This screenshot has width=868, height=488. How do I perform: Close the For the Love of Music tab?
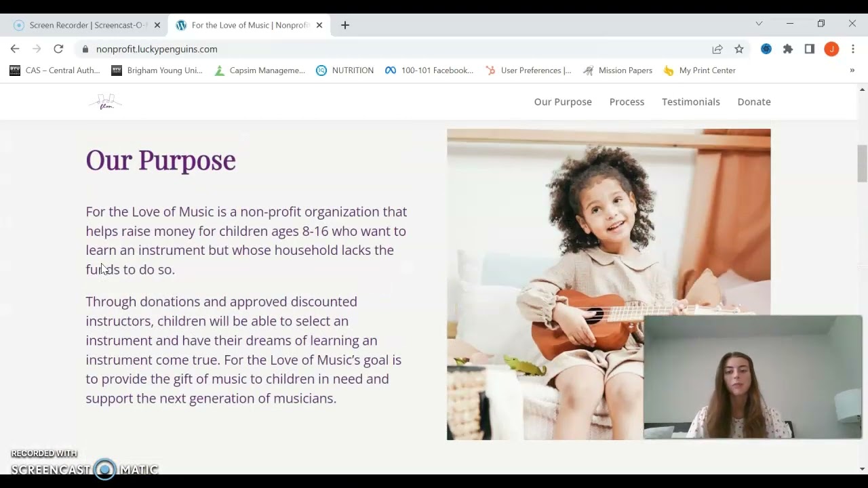(x=319, y=25)
